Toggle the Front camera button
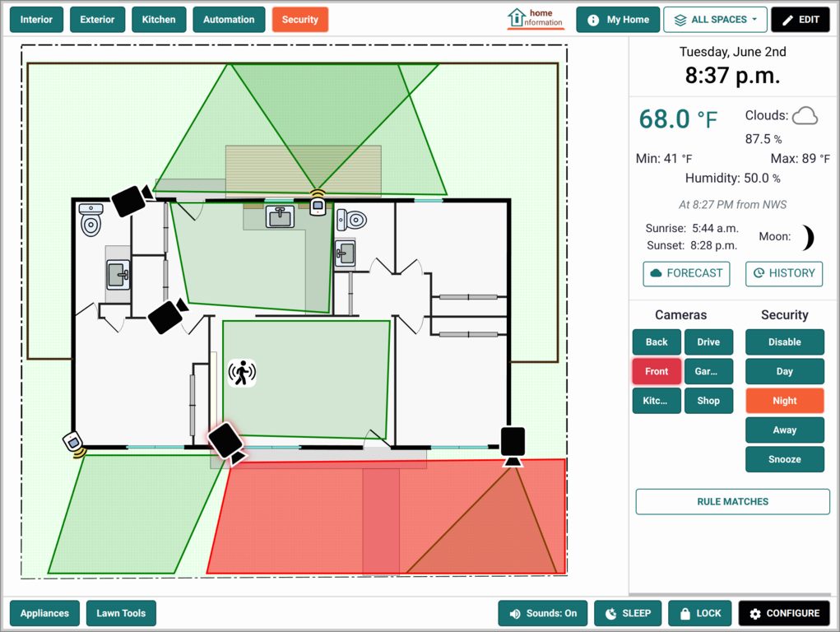This screenshot has height=632, width=840. tap(657, 371)
